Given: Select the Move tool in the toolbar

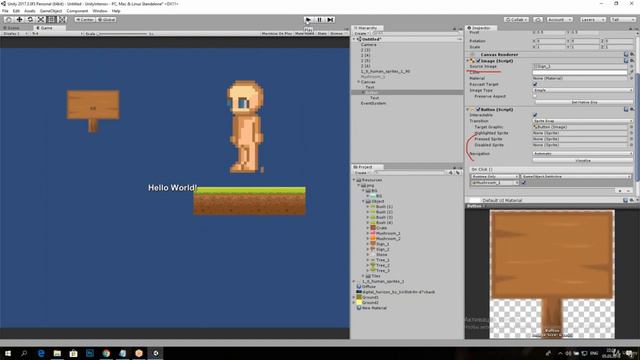Looking at the screenshot, I should tap(19, 19).
